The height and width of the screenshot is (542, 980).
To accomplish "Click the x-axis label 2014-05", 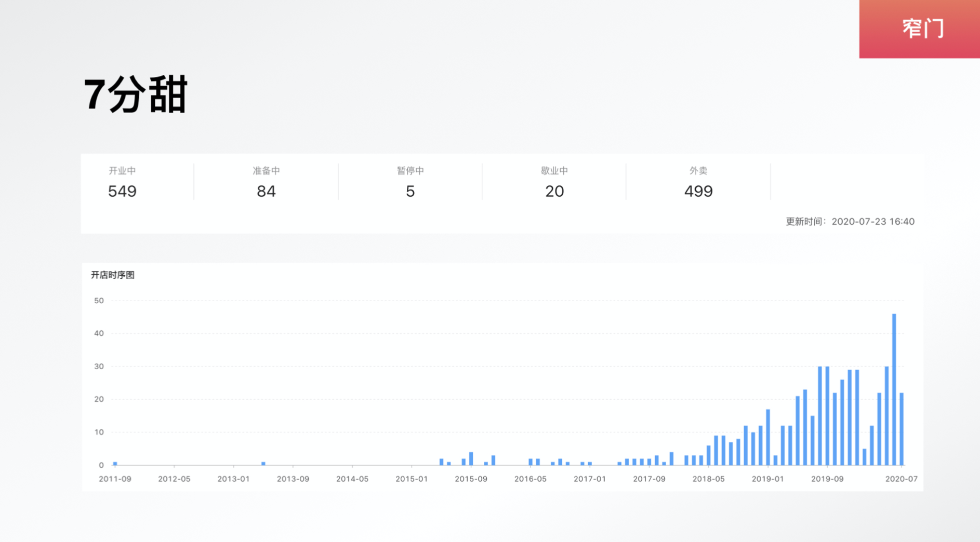I will tap(352, 479).
